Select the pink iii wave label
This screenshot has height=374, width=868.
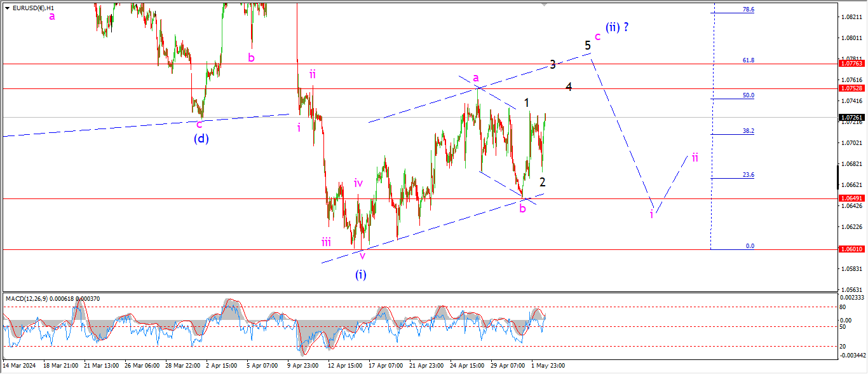(x=326, y=242)
